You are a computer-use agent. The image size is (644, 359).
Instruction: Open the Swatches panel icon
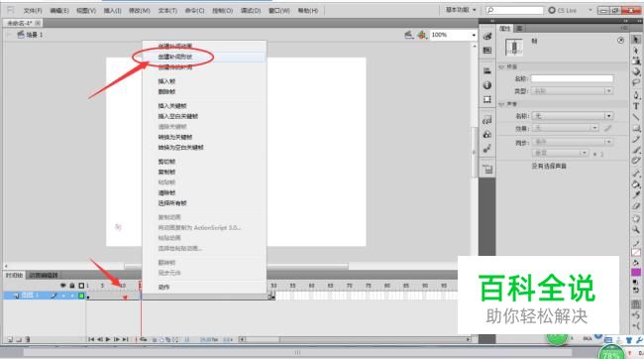click(x=487, y=51)
